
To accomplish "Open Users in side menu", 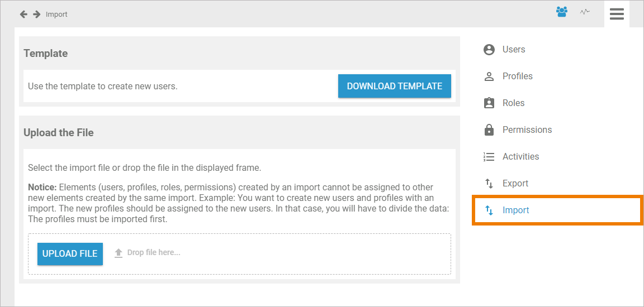I will 514,50.
